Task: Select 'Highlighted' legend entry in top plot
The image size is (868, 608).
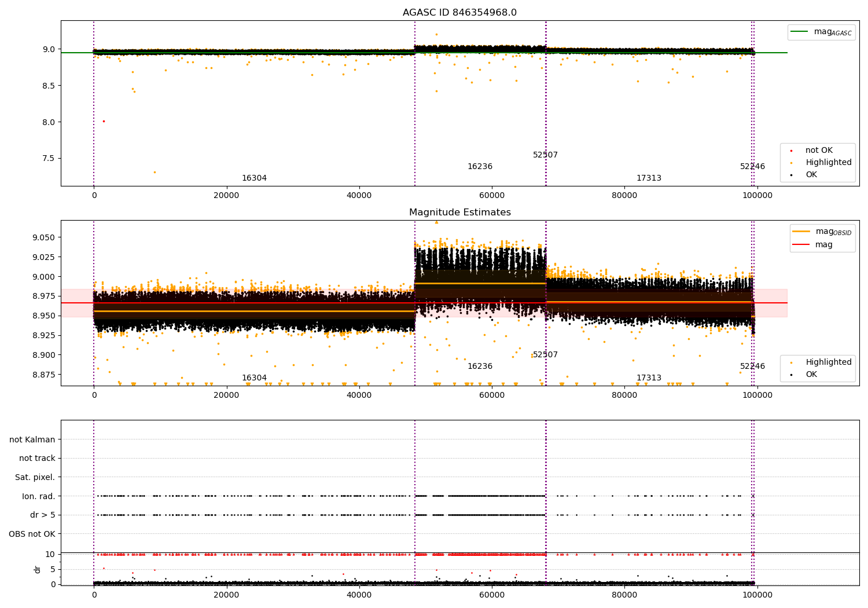Action: [x=828, y=163]
